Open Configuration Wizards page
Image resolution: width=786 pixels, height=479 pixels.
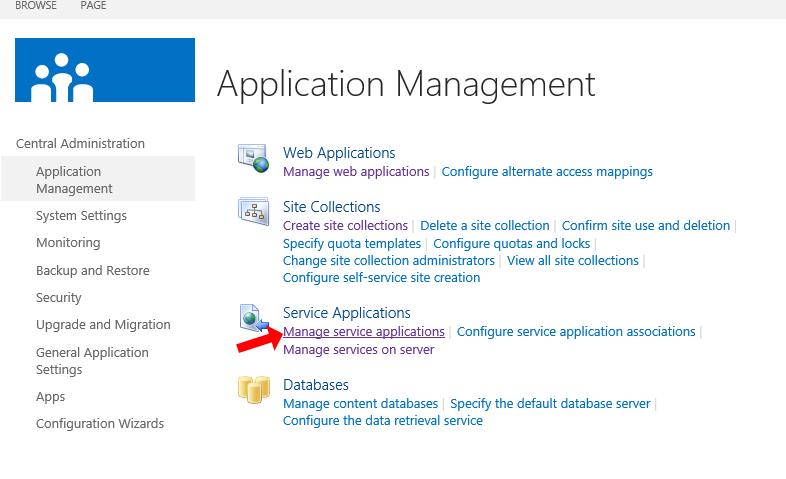point(100,424)
